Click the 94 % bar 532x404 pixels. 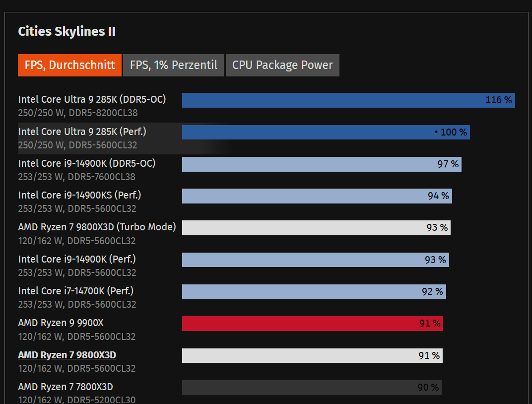pyautogui.click(x=317, y=196)
